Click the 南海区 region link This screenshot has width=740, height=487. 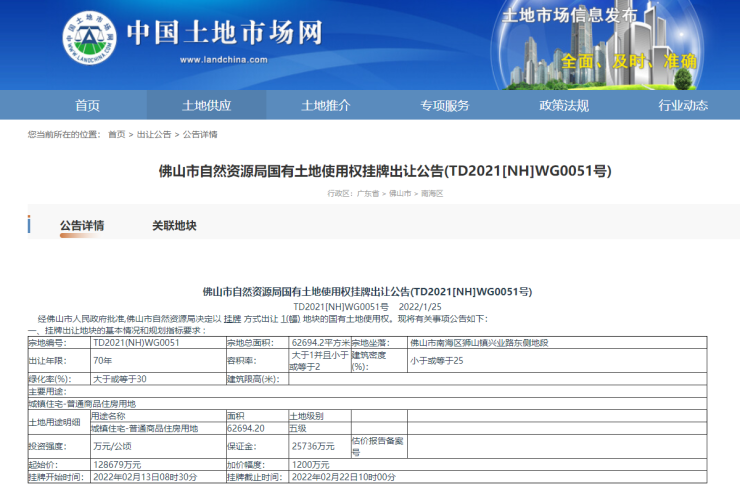[x=431, y=193]
